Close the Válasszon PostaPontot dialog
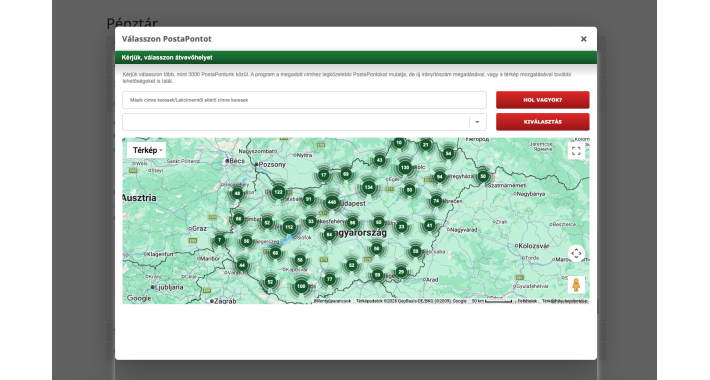The height and width of the screenshot is (380, 710). pos(584,39)
